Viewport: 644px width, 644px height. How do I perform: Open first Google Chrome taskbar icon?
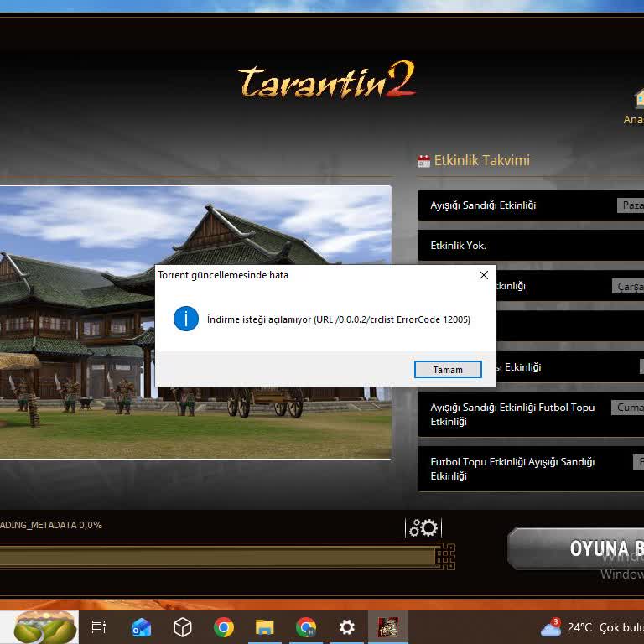223,627
